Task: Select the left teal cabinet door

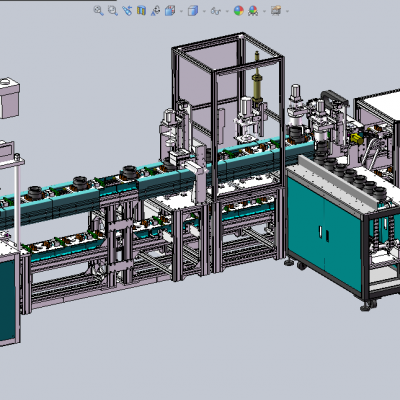Action: pyautogui.click(x=306, y=223)
